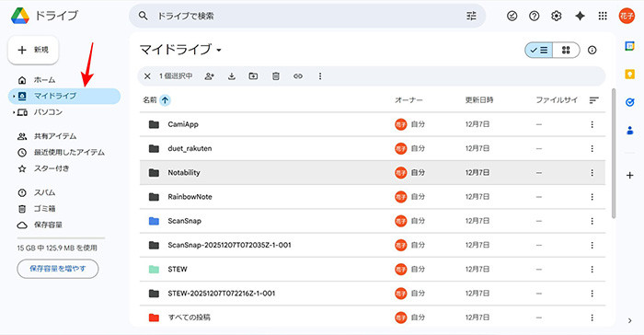Open the settings gear icon

[556, 16]
